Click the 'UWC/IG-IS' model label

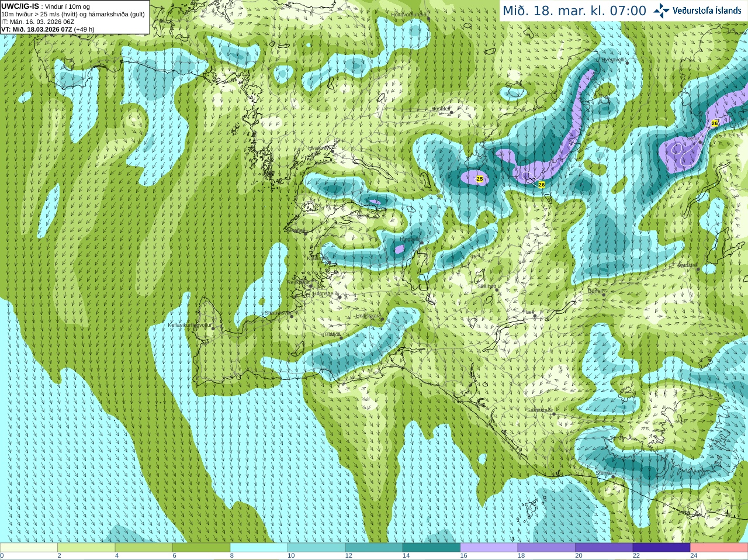click(20, 6)
